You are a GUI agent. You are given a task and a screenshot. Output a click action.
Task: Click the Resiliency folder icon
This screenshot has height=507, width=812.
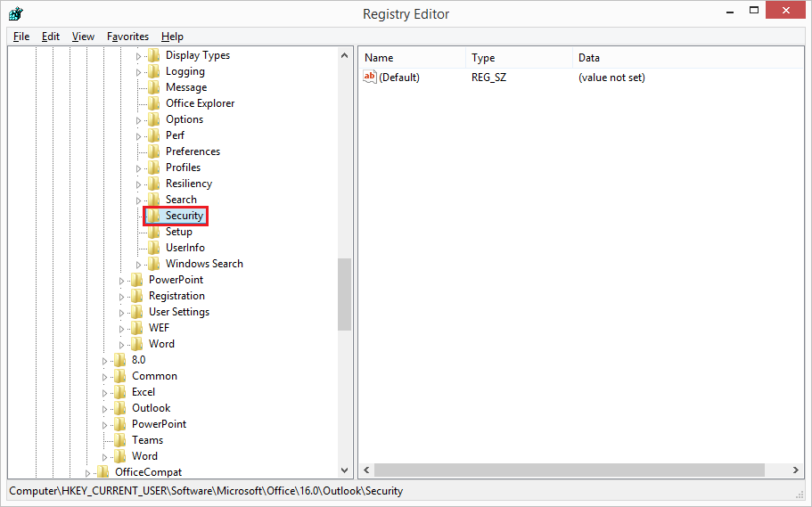(x=154, y=184)
